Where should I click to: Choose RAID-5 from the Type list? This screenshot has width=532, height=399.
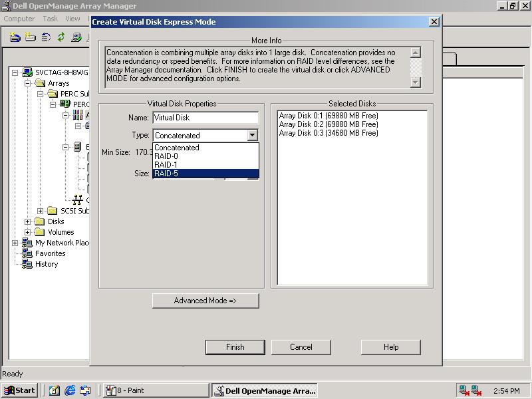coord(205,174)
